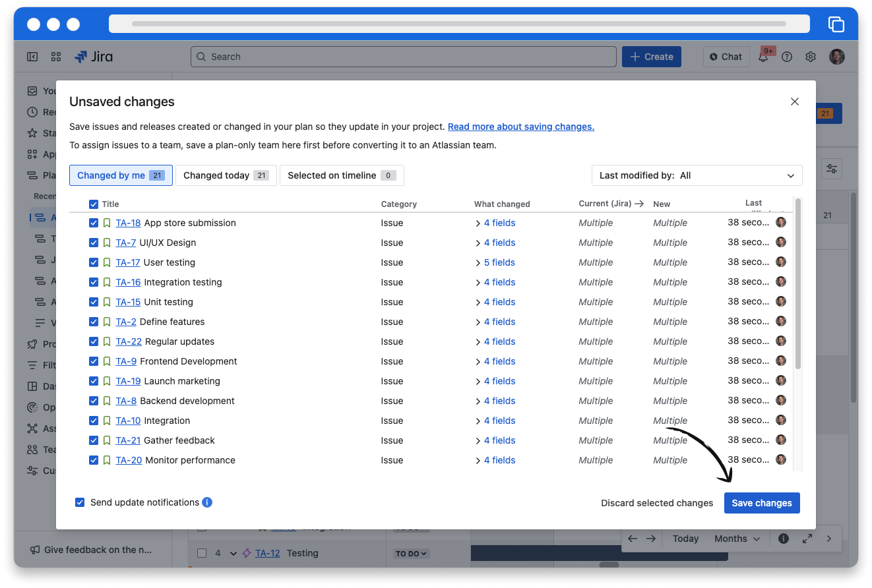Image resolution: width=872 pixels, height=588 pixels.
Task: Expand 4 fields for TA-18
Action: (x=495, y=223)
